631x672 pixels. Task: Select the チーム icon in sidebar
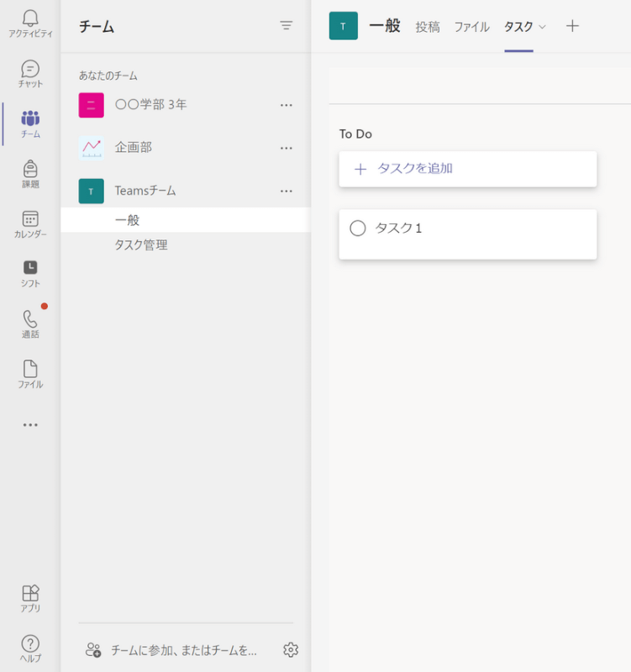click(x=30, y=118)
